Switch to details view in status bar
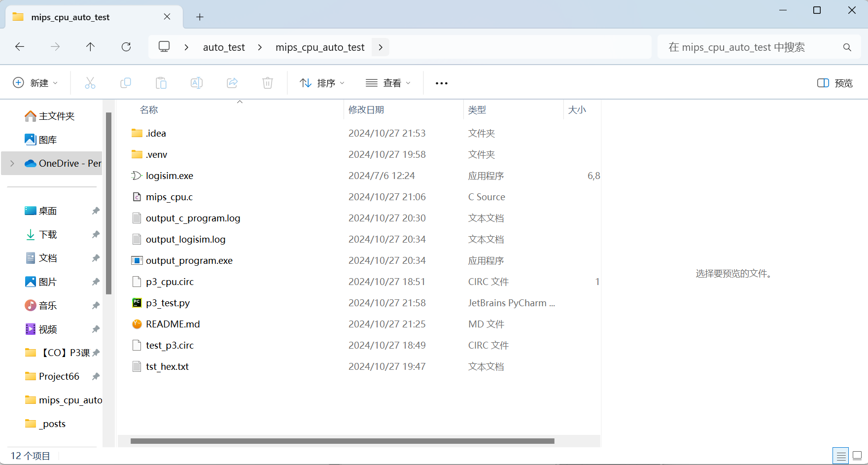868x465 pixels. coord(840,455)
